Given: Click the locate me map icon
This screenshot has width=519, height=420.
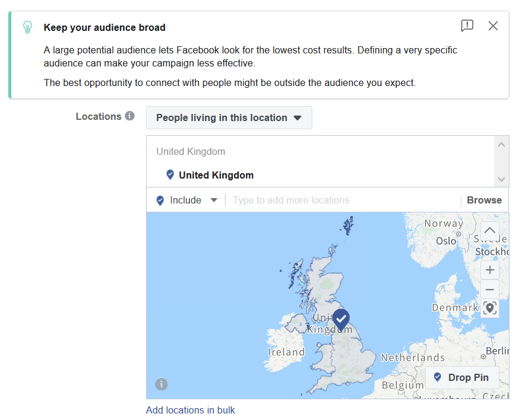Looking at the screenshot, I should (x=490, y=308).
